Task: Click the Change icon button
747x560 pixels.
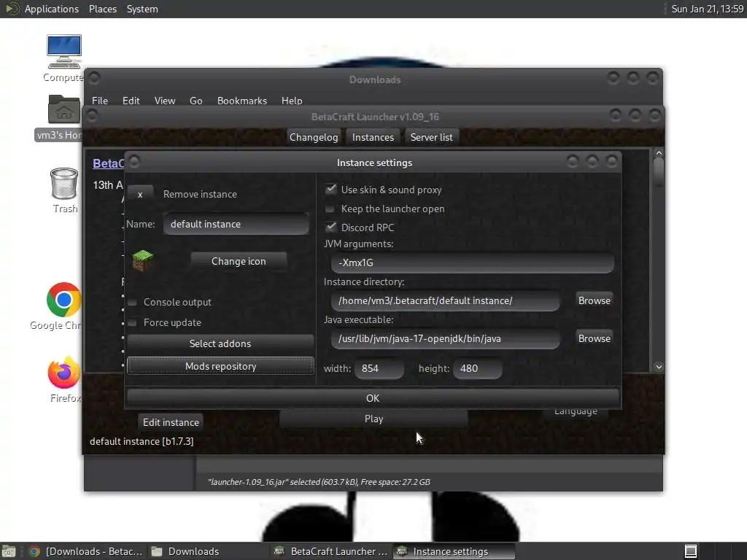Action: click(239, 261)
